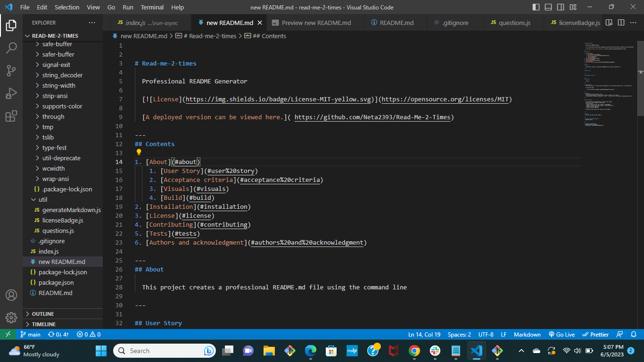Open the Selection menu
This screenshot has width=644, height=362.
[67, 7]
